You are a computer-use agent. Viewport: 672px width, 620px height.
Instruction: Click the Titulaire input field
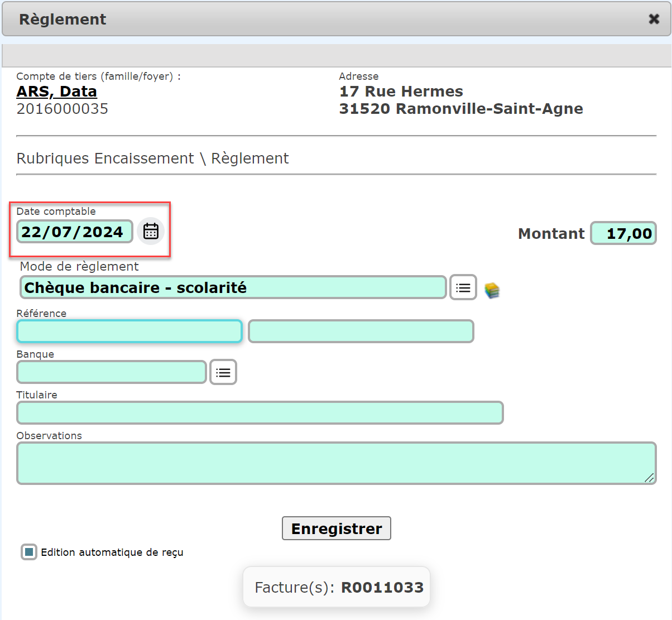260,413
